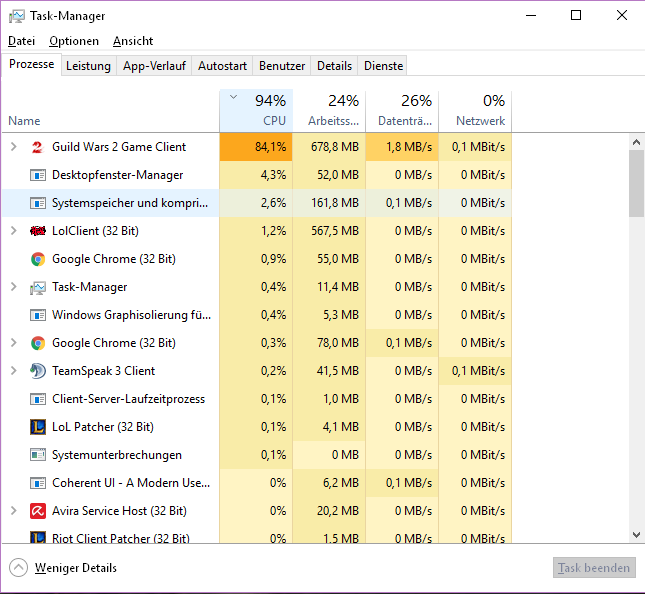
Task: Click the Coherent UI process icon
Action: (x=38, y=483)
